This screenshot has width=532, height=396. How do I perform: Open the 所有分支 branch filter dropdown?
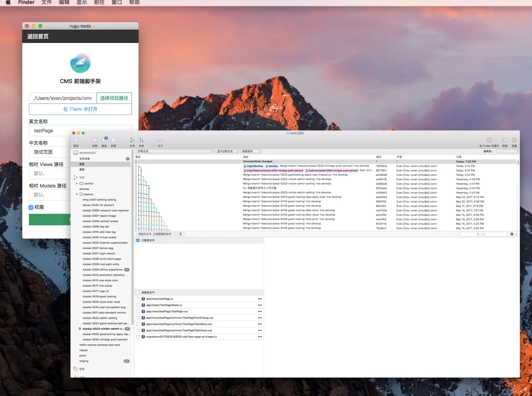(175, 151)
